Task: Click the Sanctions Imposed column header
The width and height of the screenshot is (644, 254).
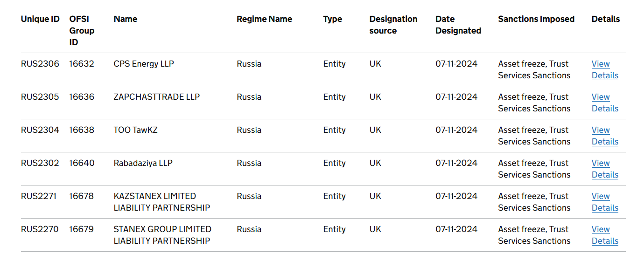Action: pos(536,19)
